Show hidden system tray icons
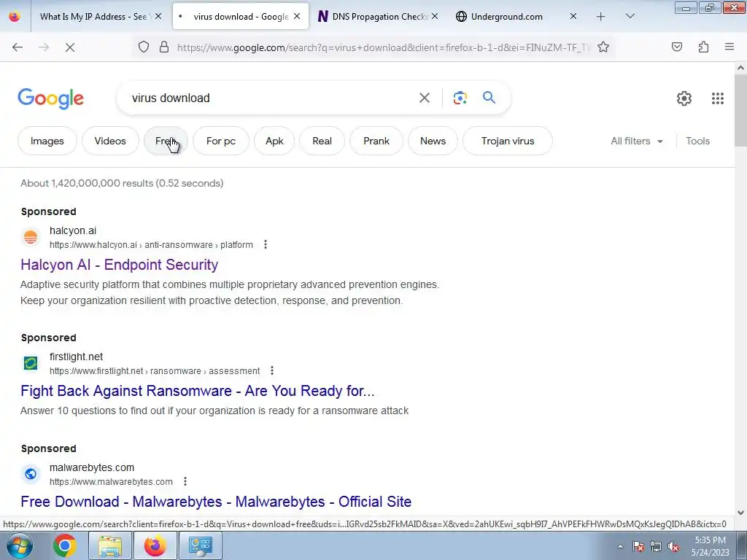The height and width of the screenshot is (560, 747). [x=620, y=546]
